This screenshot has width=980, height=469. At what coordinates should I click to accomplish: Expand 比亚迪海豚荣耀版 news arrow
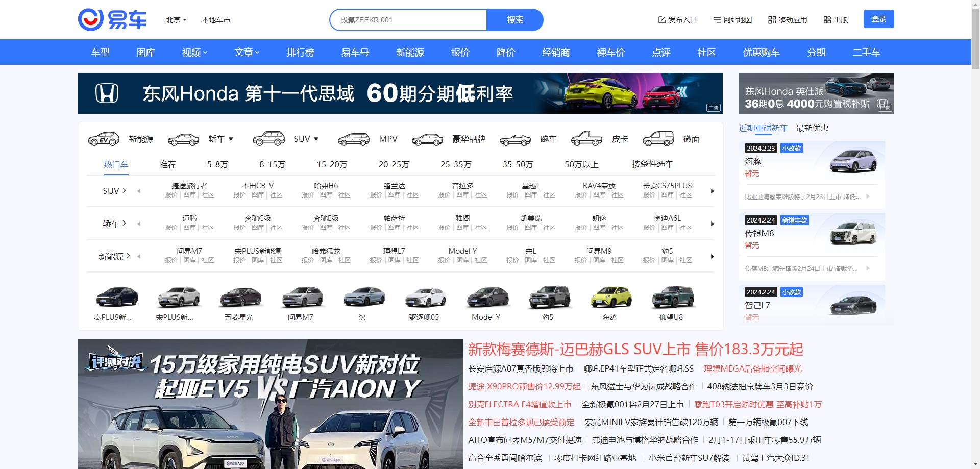tap(868, 196)
